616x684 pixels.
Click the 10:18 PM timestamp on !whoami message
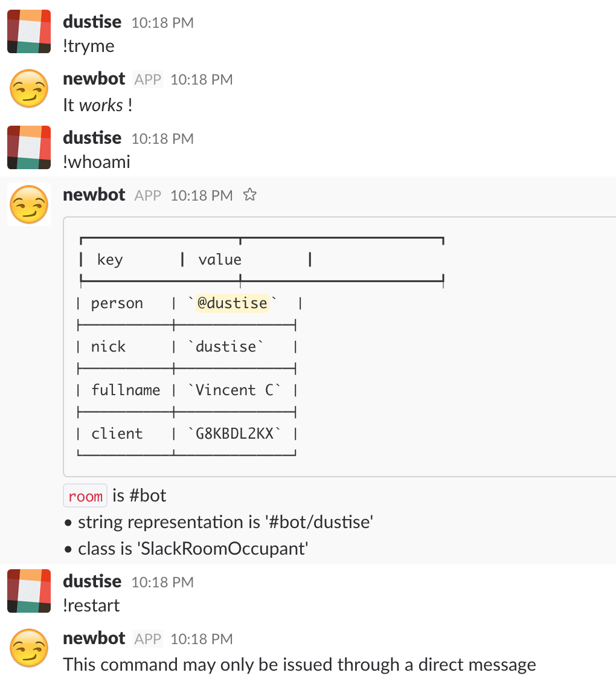click(x=162, y=139)
